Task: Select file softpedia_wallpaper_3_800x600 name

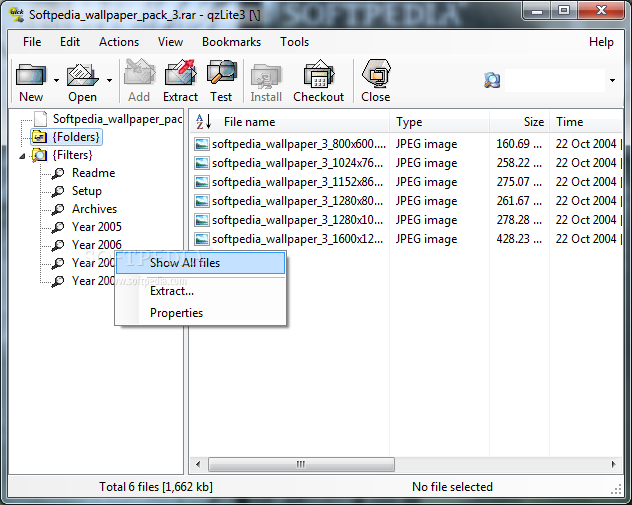Action: click(x=299, y=144)
